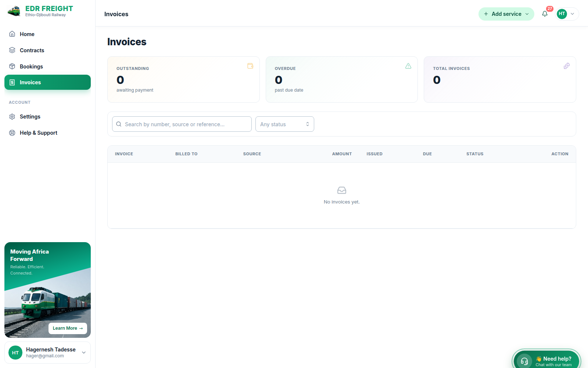Click the plus icon in Add service
This screenshot has width=588, height=368.
pyautogui.click(x=486, y=14)
